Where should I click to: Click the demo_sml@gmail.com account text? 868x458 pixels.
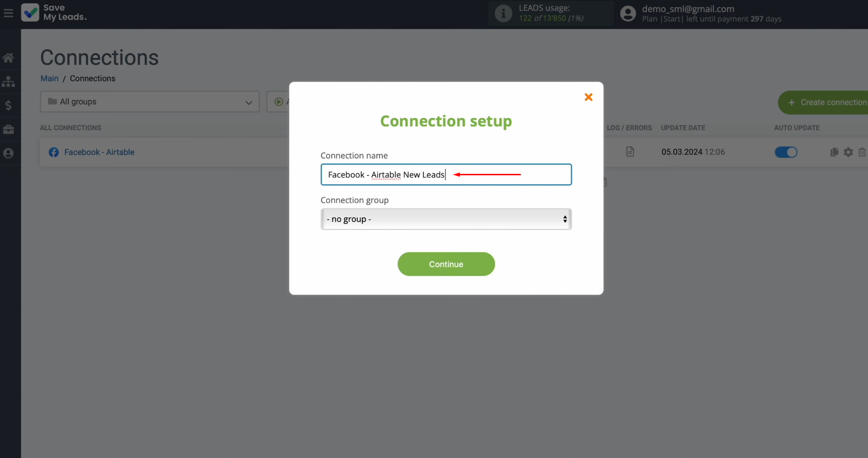tap(688, 9)
